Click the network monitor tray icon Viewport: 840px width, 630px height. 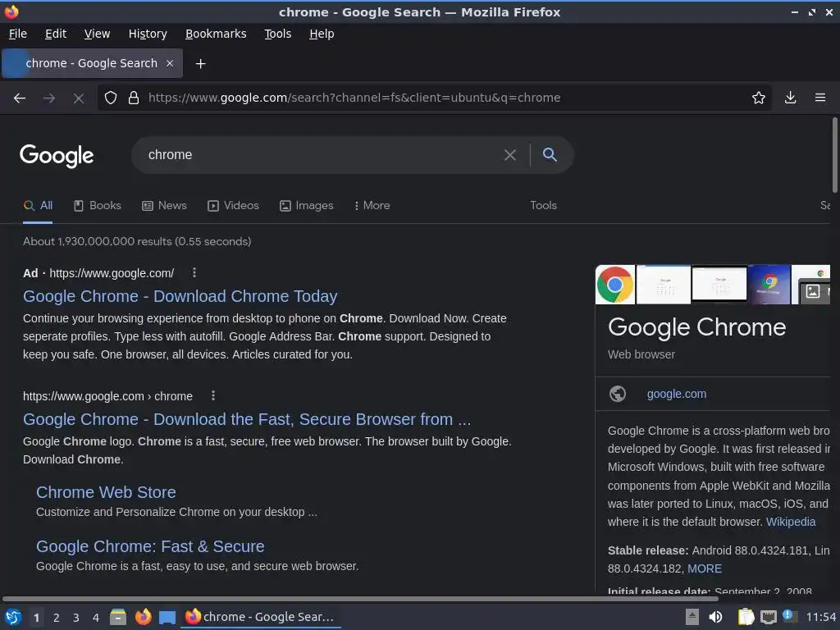[x=768, y=617]
